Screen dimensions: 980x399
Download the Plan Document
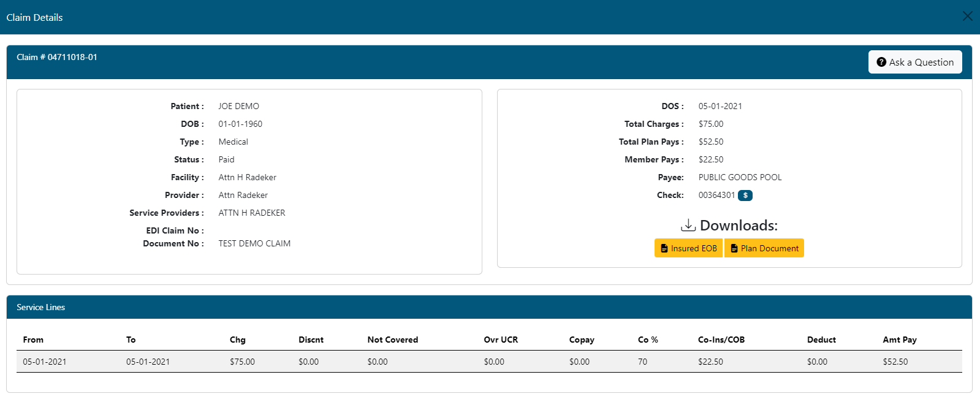coord(764,248)
